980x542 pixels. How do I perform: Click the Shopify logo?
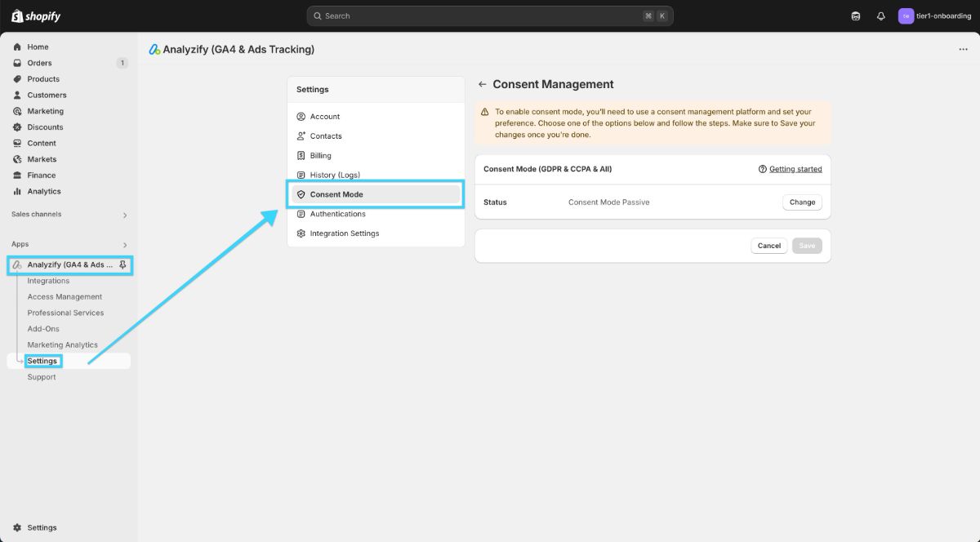pyautogui.click(x=36, y=16)
